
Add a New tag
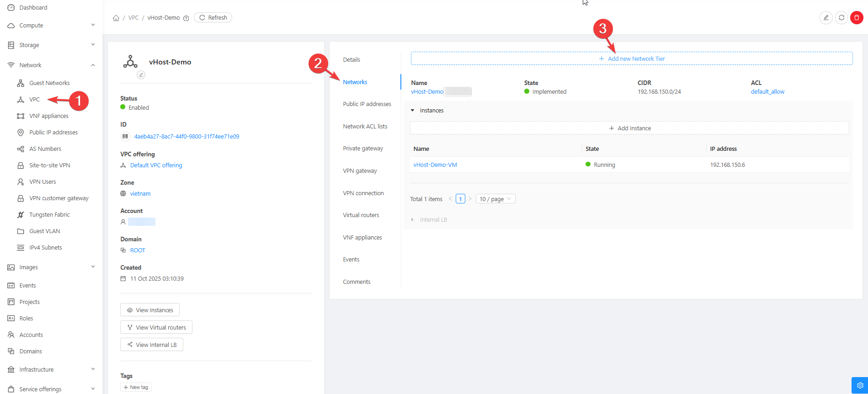[x=136, y=387]
